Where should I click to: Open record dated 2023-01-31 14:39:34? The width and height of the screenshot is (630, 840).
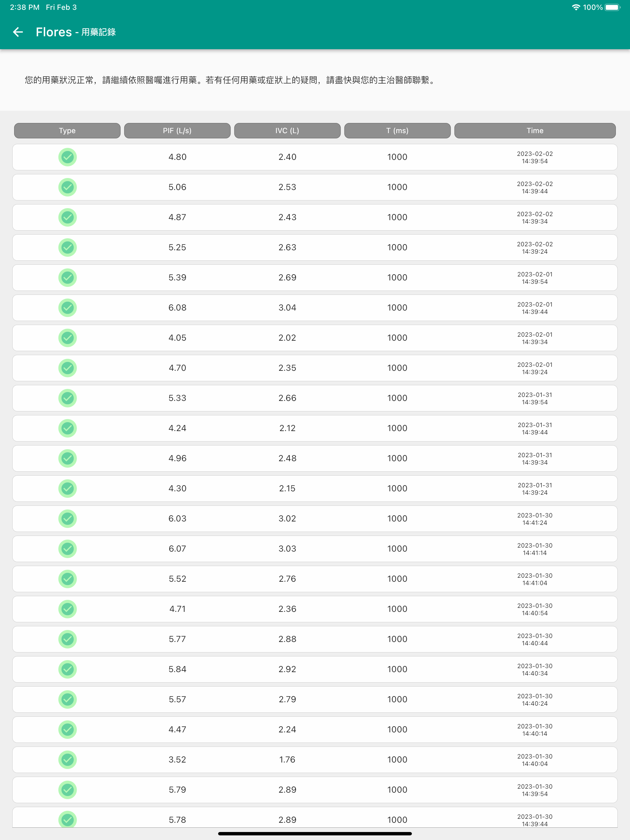pyautogui.click(x=315, y=458)
